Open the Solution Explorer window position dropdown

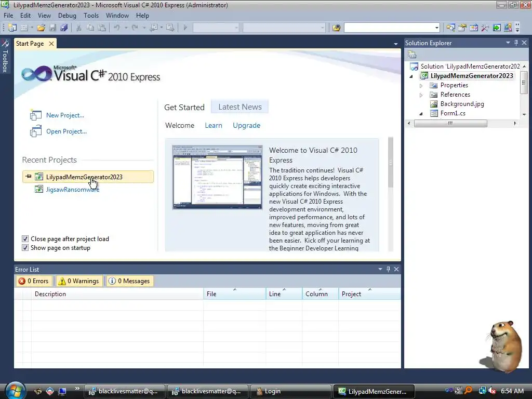coord(508,43)
